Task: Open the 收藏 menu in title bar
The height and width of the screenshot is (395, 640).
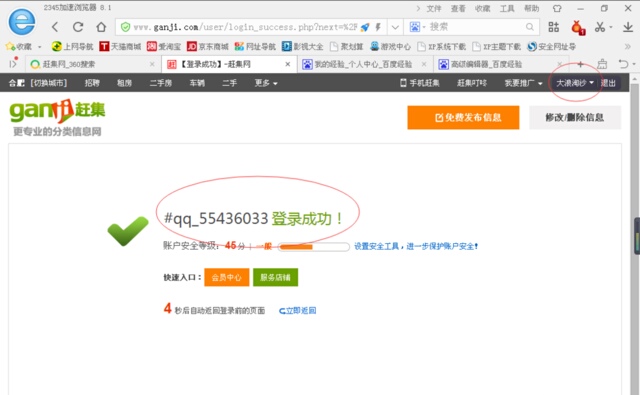Action: pyautogui.click(x=482, y=8)
